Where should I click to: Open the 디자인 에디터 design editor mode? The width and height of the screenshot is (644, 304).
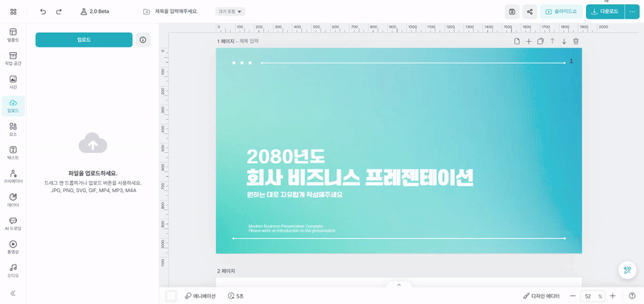(541, 296)
